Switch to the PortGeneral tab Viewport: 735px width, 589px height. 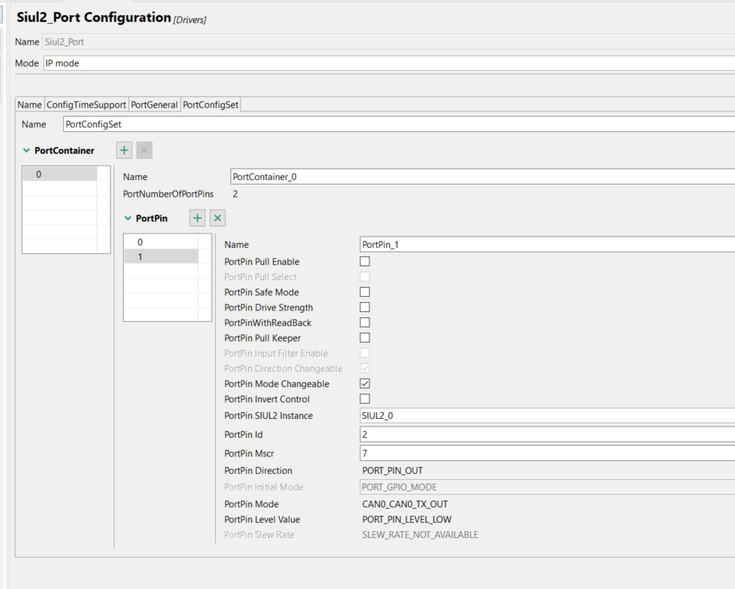coord(154,105)
